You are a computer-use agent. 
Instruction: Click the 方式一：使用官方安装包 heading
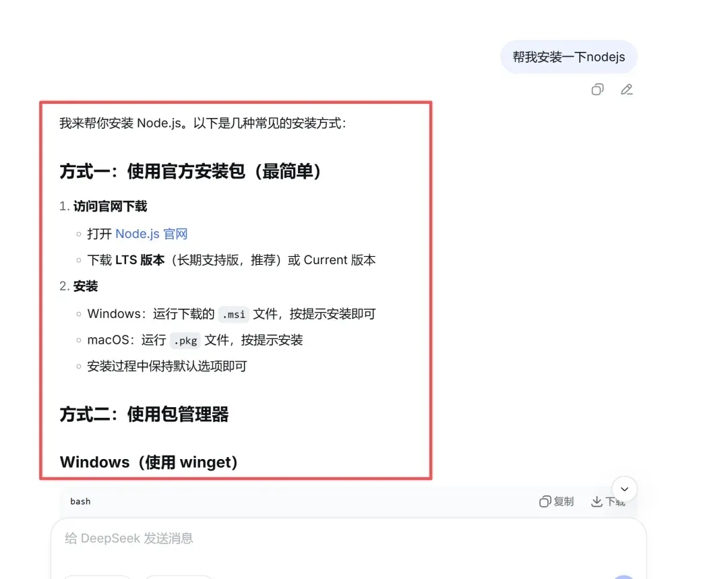tap(190, 171)
